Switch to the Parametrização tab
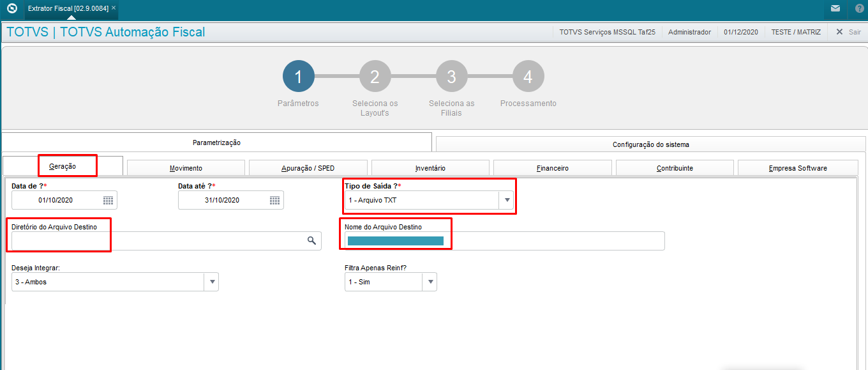Viewport: 868px width, 370px height. pos(217,143)
